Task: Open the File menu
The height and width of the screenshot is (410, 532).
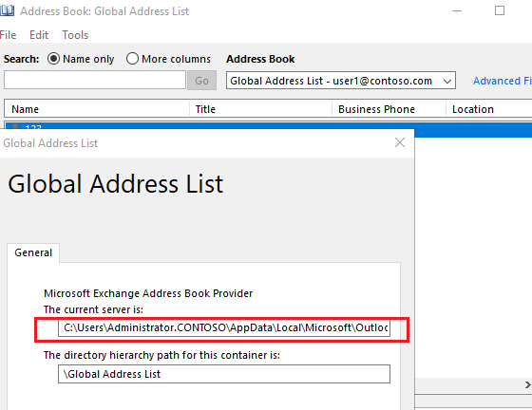Action: click(9, 35)
